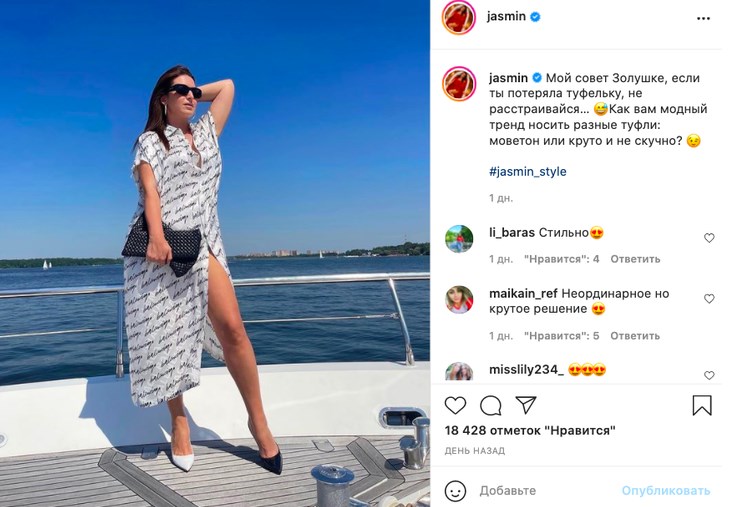This screenshot has width=734, height=507.
Task: Like misslily234_ comment heart
Action: click(x=709, y=375)
